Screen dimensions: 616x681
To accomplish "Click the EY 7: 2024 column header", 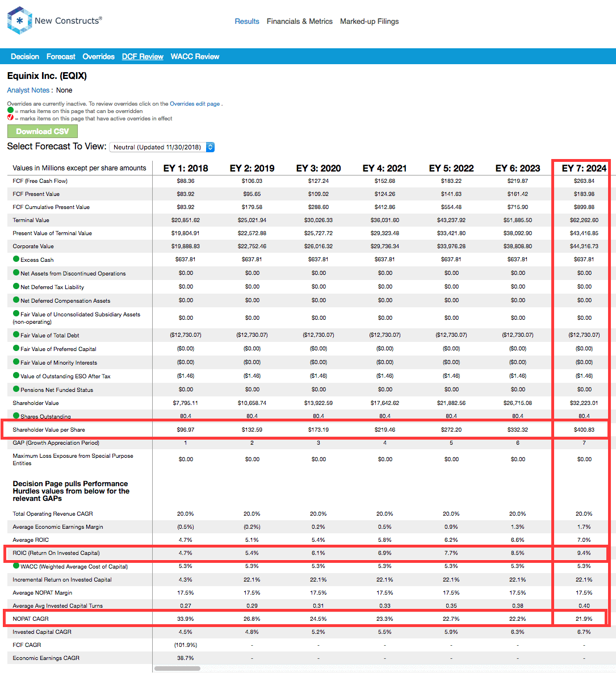I will (584, 168).
